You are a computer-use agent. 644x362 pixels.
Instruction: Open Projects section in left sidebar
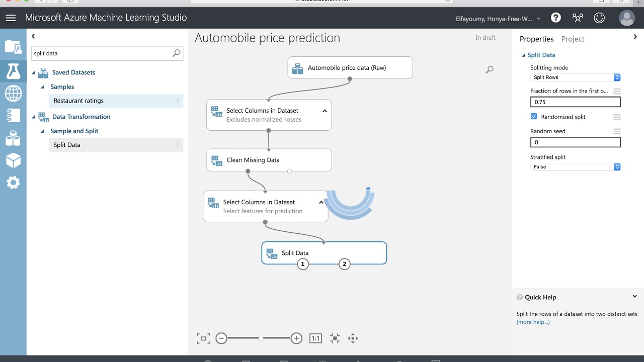(x=13, y=46)
